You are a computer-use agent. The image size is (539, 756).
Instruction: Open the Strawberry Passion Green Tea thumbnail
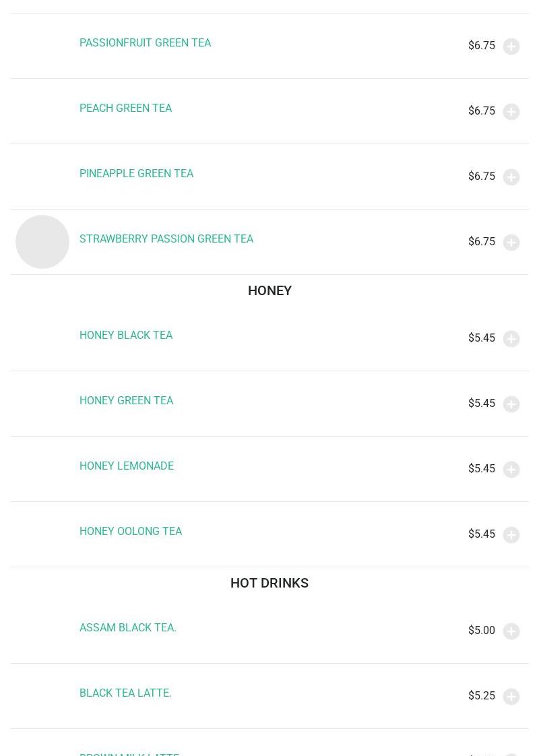click(x=42, y=241)
